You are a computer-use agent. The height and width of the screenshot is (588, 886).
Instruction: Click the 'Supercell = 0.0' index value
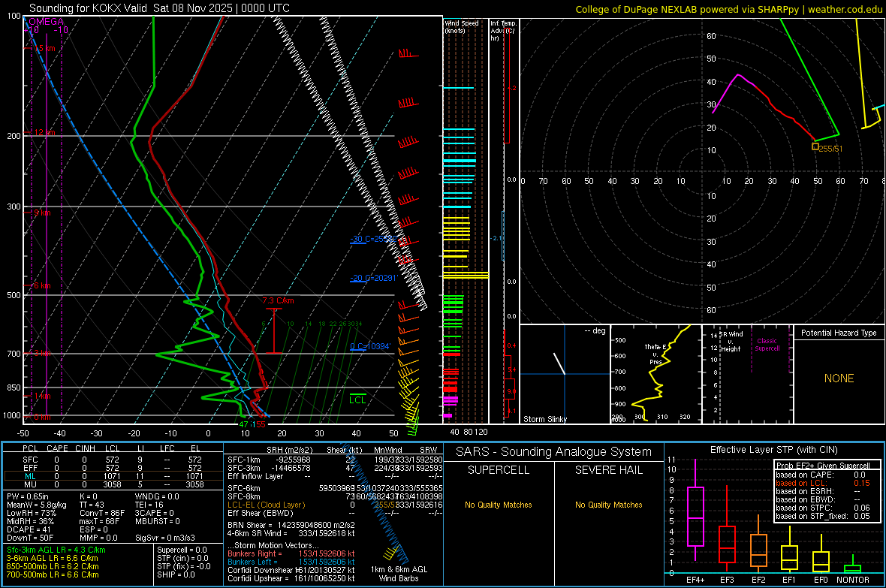click(x=182, y=550)
